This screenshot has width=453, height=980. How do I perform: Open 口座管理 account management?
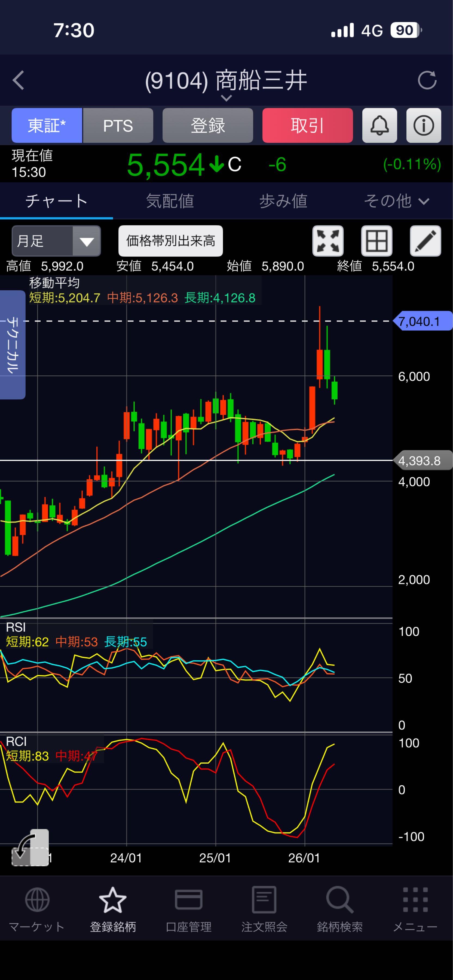click(188, 909)
